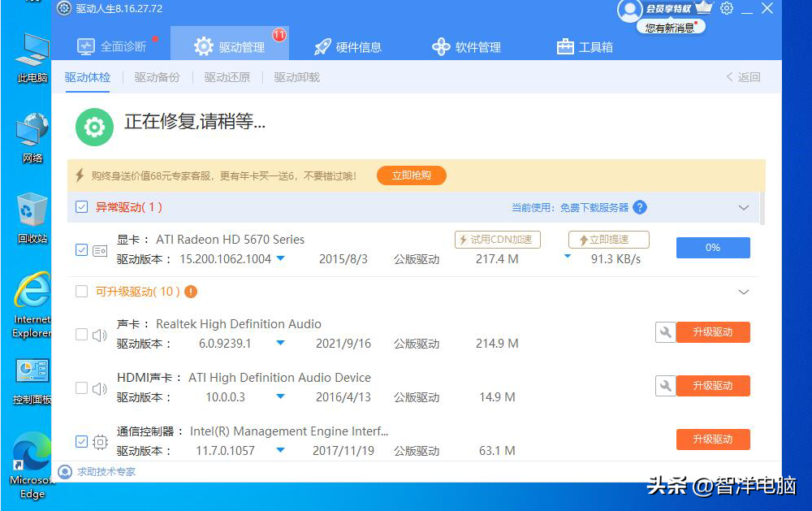Click wrench icon for Realtek audio

tap(666, 332)
